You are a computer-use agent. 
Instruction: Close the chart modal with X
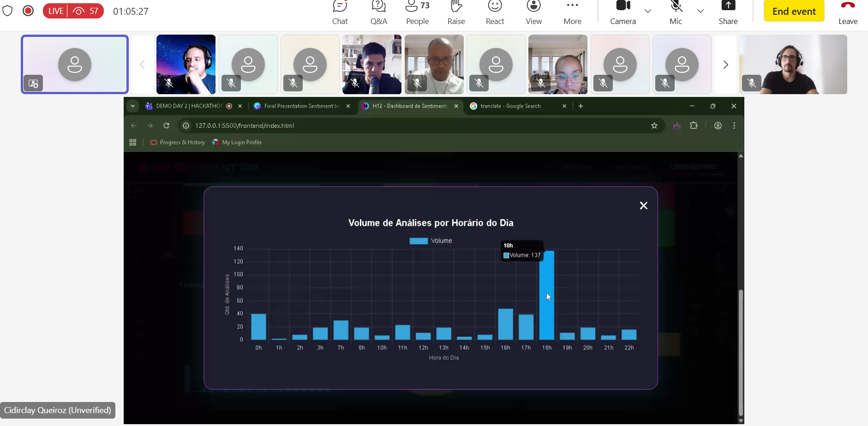click(x=643, y=205)
